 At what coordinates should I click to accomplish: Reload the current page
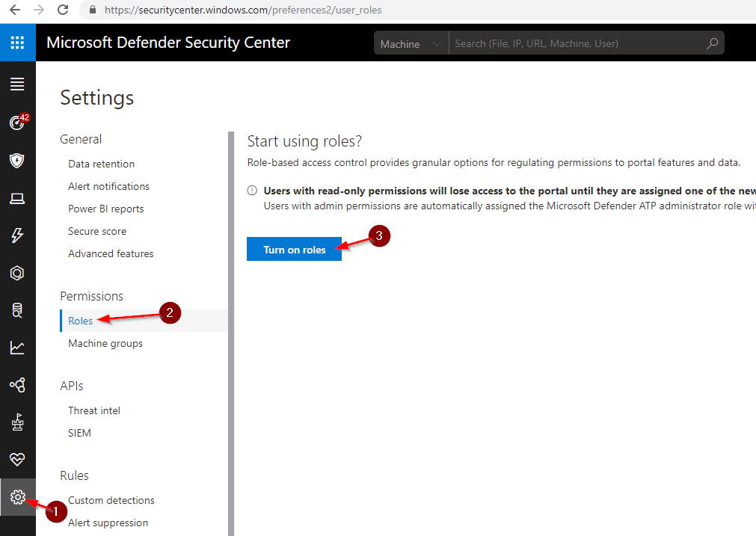tap(63, 10)
